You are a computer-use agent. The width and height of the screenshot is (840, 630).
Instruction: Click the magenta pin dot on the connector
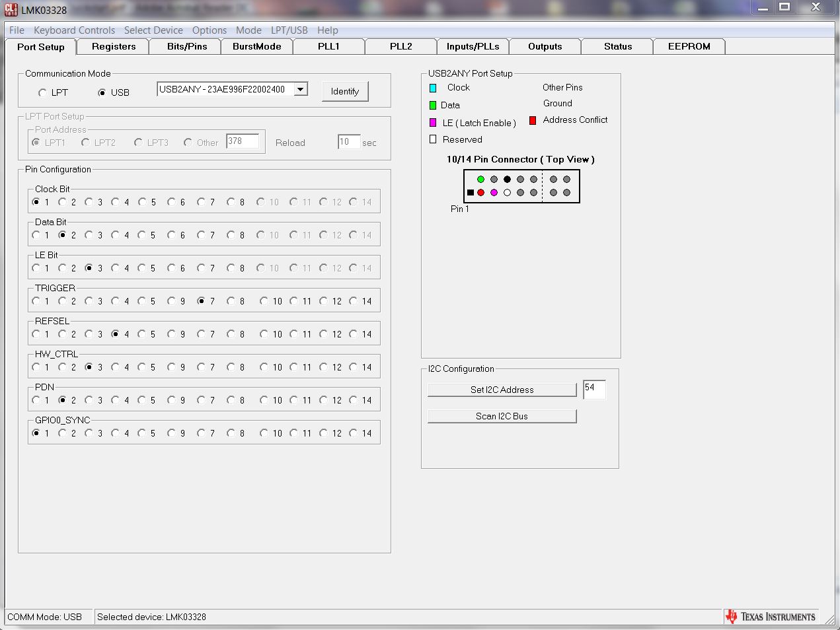tap(494, 192)
